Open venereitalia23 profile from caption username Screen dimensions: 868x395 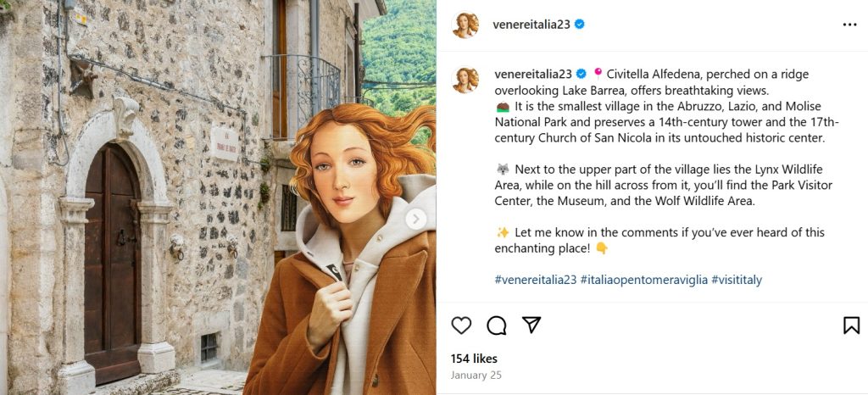click(533, 74)
